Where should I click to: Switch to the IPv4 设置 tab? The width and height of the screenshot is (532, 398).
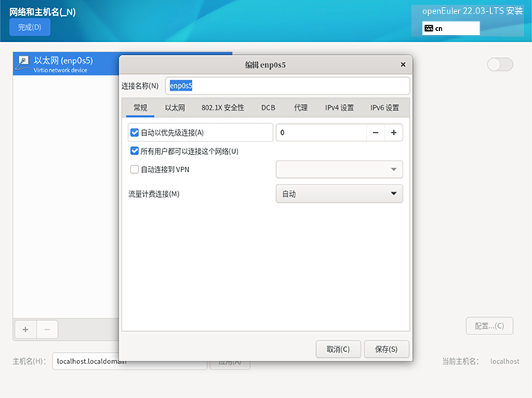(x=339, y=107)
